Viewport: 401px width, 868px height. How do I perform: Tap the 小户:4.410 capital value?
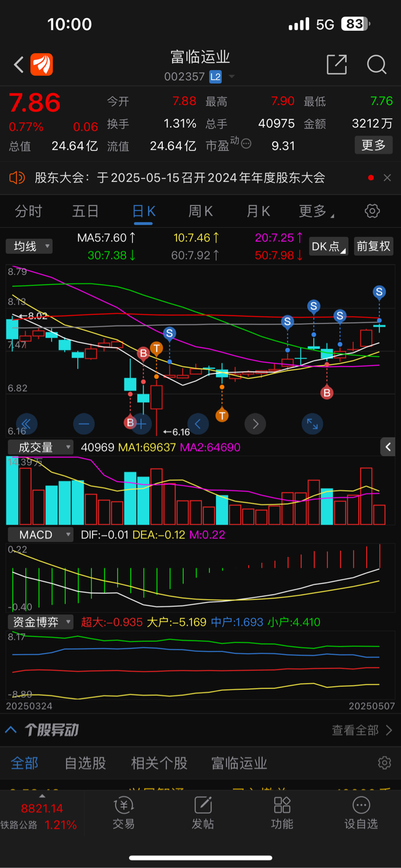[x=294, y=622]
